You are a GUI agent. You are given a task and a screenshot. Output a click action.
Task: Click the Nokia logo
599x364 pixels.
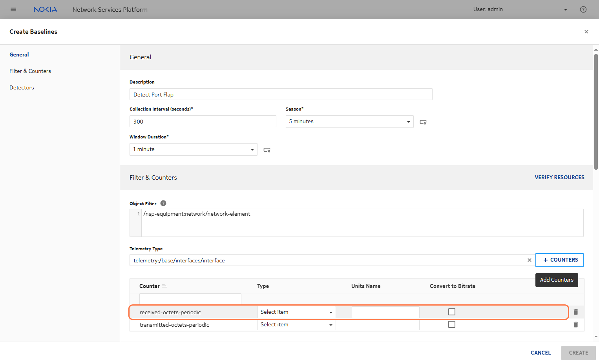[46, 9]
